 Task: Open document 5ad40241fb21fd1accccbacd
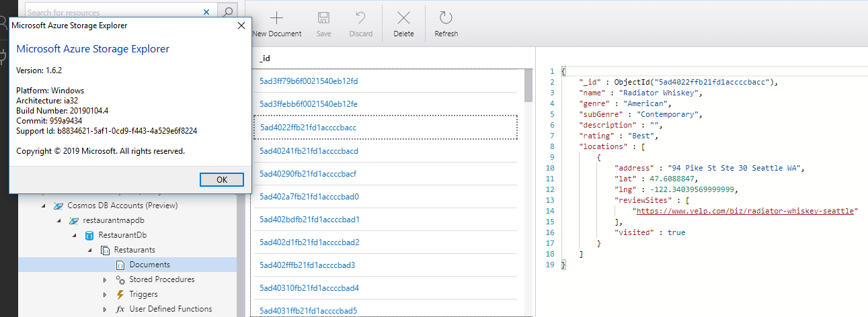(309, 151)
